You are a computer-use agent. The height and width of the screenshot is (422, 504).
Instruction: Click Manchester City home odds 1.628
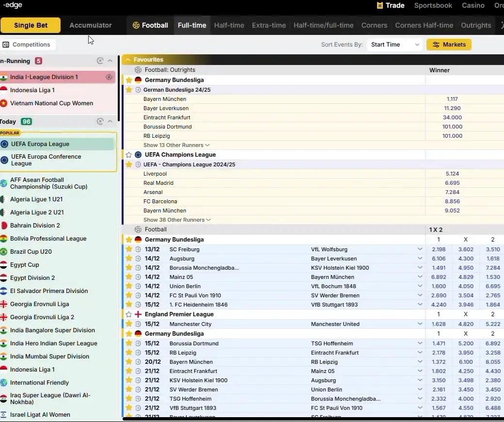click(x=439, y=324)
